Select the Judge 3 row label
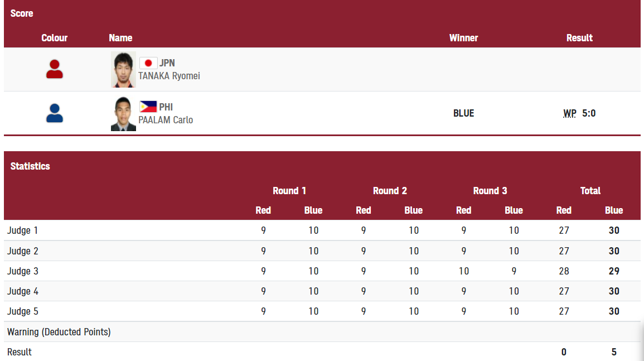644x361 pixels. 23,271
